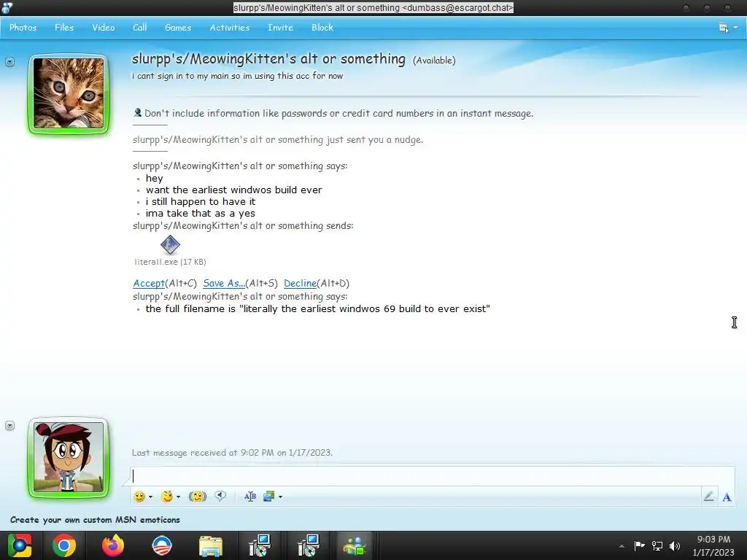Screen dimensions: 747x560
Task: Click Invite in the toolbar
Action: [x=280, y=28]
